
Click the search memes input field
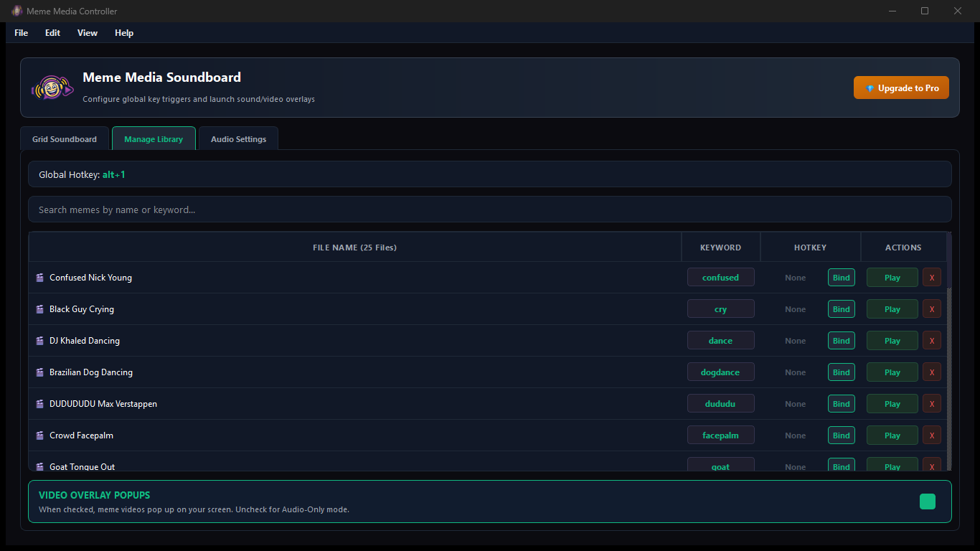click(x=490, y=209)
